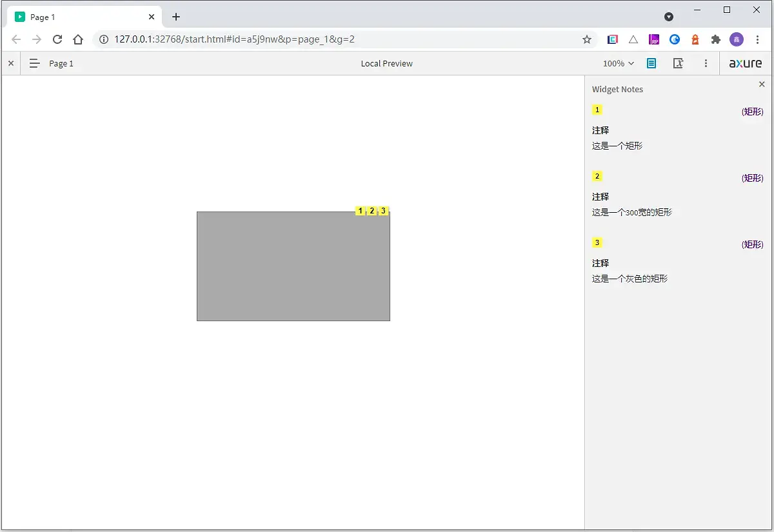
Task: Click the Axure logo
Action: pos(746,63)
